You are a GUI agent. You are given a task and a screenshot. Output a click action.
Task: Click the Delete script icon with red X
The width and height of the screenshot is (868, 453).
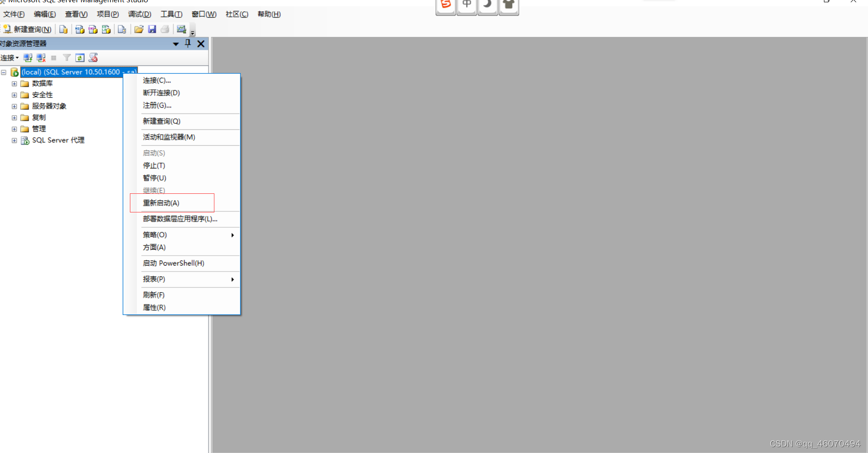93,58
